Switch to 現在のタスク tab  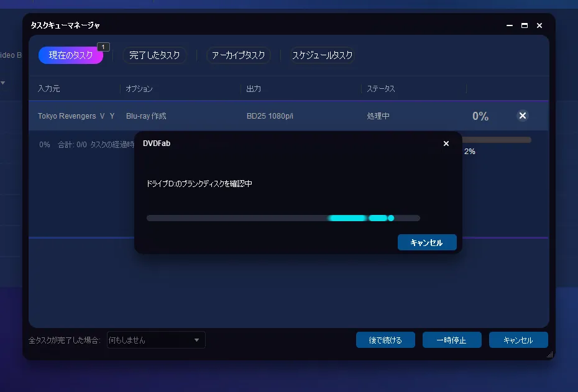tap(71, 55)
